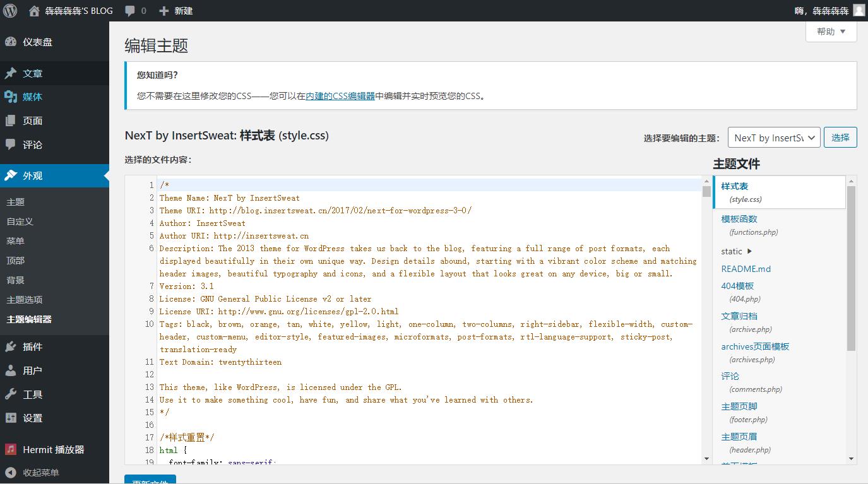
Task: Open the site home icon in admin bar
Action: pyautogui.click(x=34, y=11)
